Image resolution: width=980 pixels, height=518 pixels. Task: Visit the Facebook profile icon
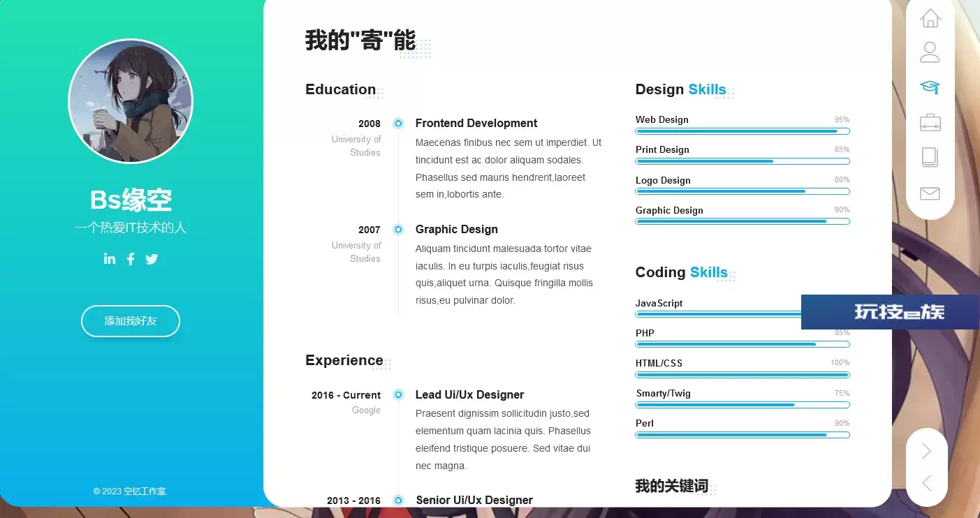pyautogui.click(x=131, y=259)
